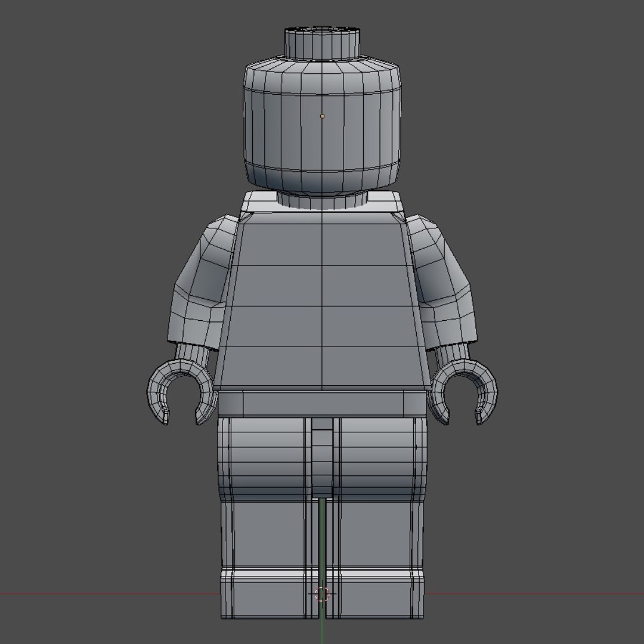Image resolution: width=644 pixels, height=644 pixels.
Task: Click the 3D cursor at the feet
Action: click(x=322, y=594)
